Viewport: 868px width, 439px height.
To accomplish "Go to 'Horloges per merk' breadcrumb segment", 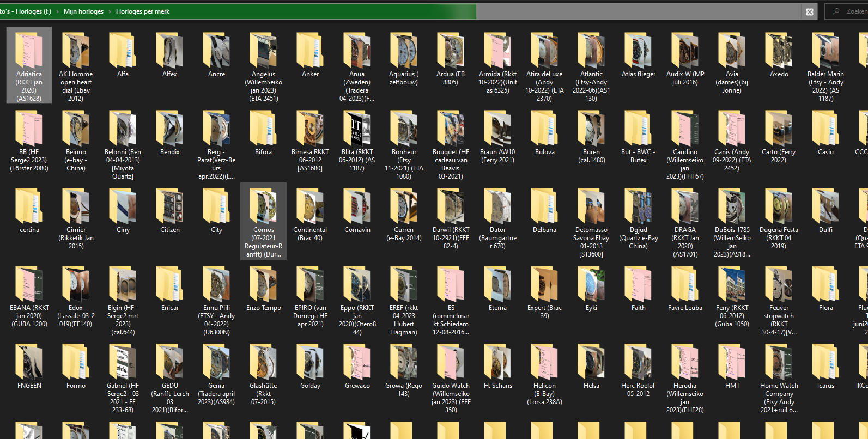I will (x=143, y=11).
